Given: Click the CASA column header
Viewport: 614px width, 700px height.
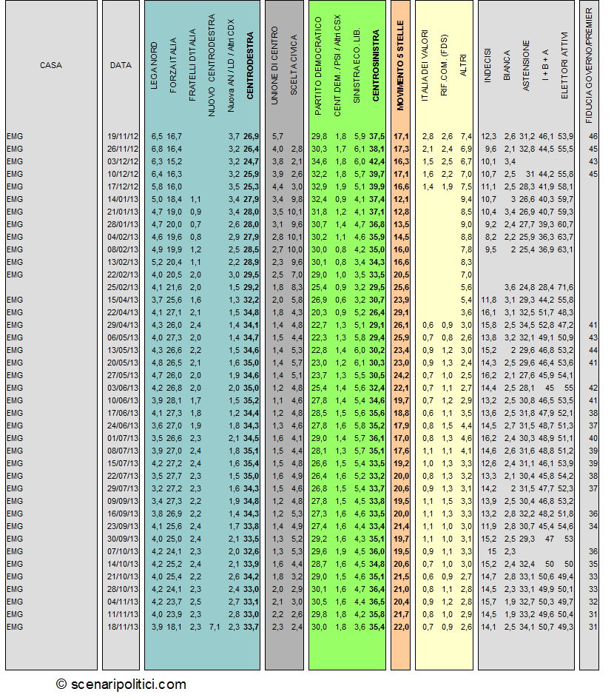Looking at the screenshot, I should click(51, 65).
